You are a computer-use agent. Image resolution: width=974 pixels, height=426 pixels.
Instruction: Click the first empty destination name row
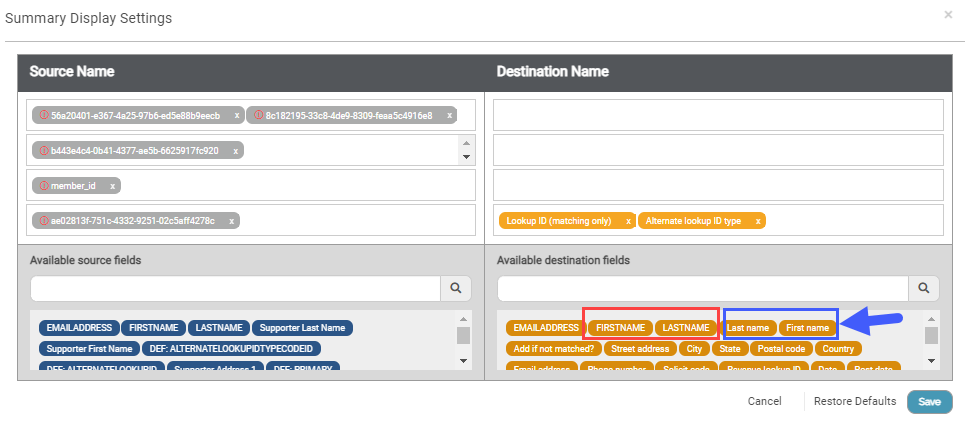718,115
